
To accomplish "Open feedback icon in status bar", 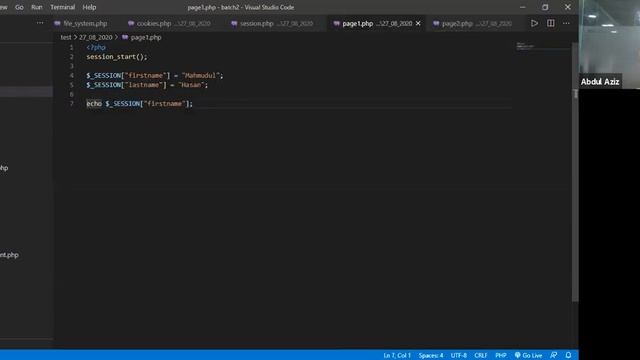I will (553, 356).
